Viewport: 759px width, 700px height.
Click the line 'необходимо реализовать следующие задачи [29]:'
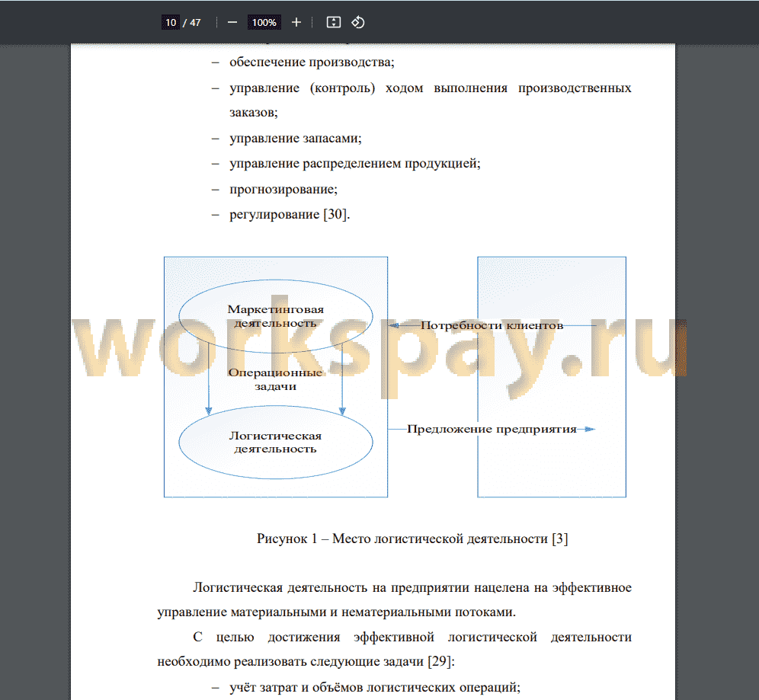click(x=306, y=662)
